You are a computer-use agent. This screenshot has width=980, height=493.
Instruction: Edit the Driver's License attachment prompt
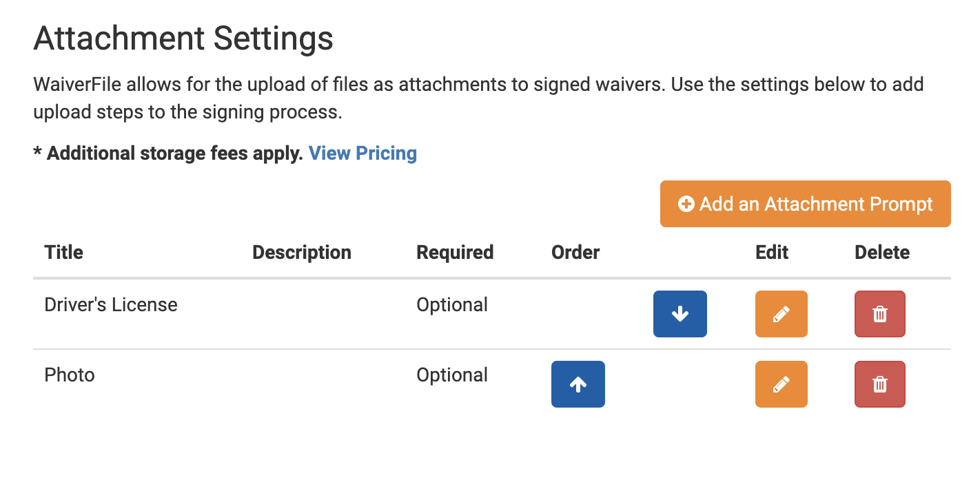pyautogui.click(x=781, y=314)
